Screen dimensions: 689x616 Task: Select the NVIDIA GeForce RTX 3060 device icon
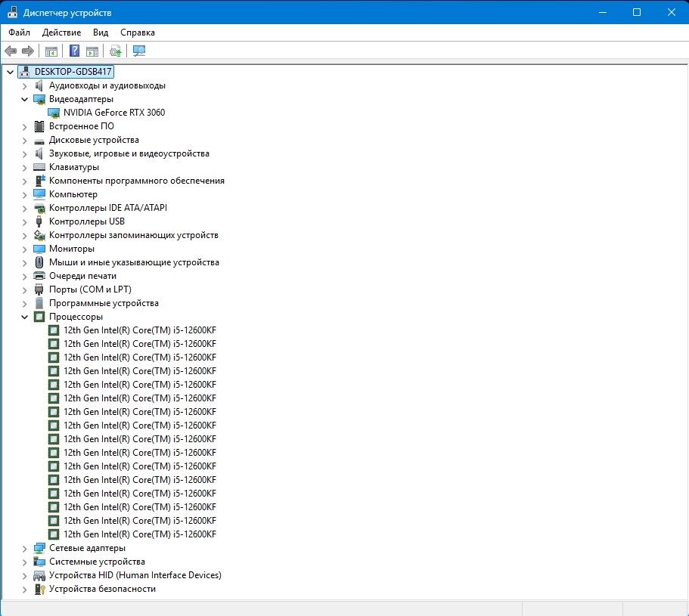point(54,113)
